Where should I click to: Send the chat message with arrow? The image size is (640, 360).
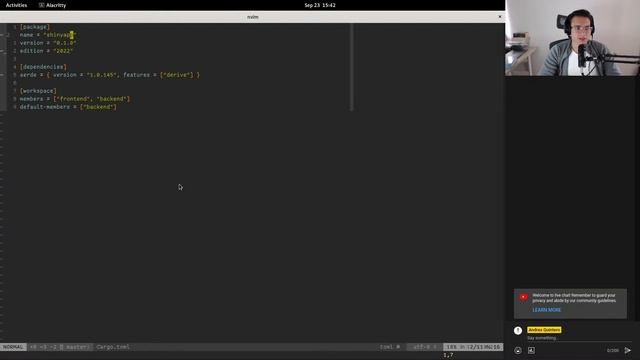[x=628, y=350]
